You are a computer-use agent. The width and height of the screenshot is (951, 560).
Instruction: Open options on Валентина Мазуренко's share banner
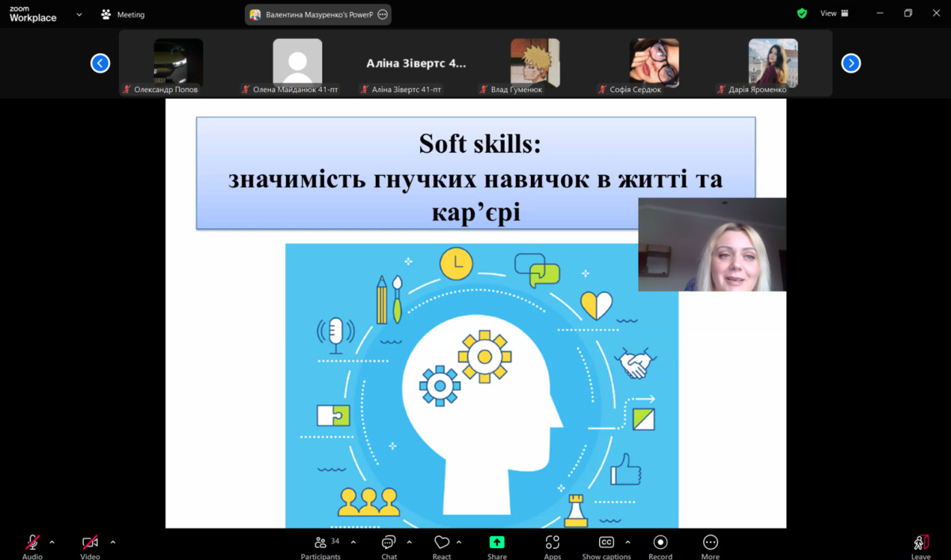click(x=383, y=14)
